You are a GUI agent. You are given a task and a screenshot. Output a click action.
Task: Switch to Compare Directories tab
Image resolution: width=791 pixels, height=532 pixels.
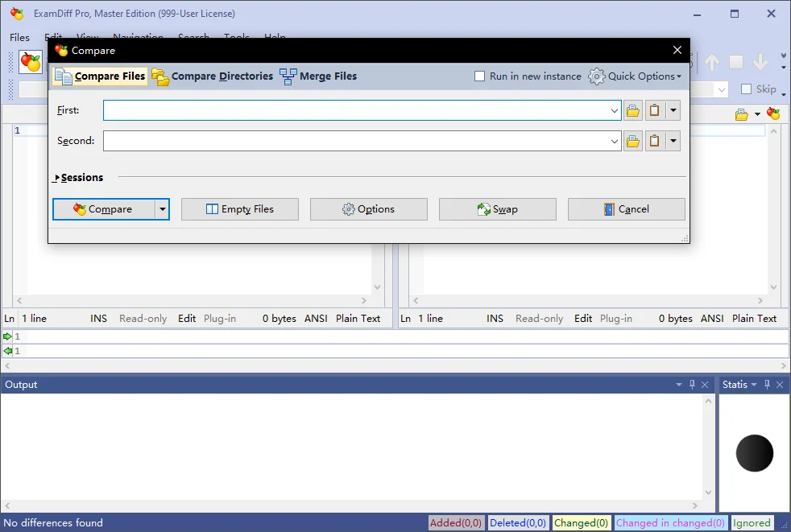[x=213, y=76]
